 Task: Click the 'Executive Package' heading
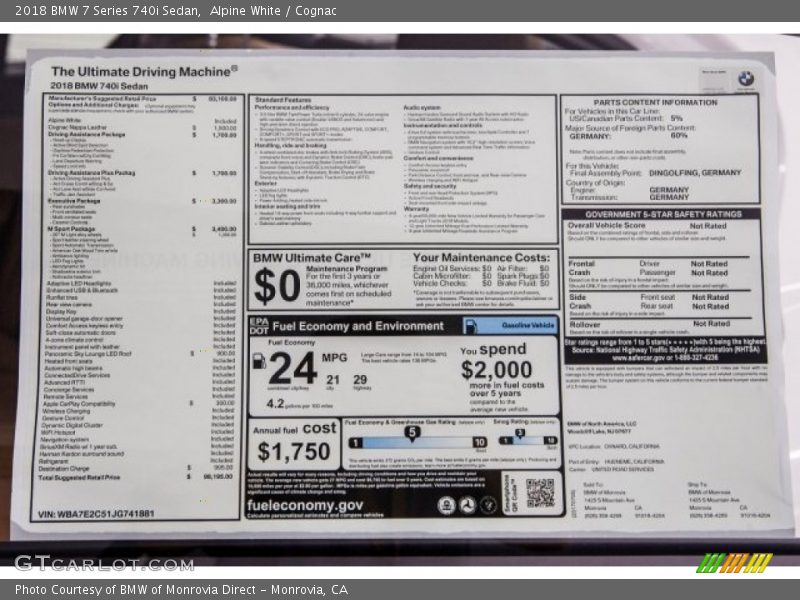(74, 201)
